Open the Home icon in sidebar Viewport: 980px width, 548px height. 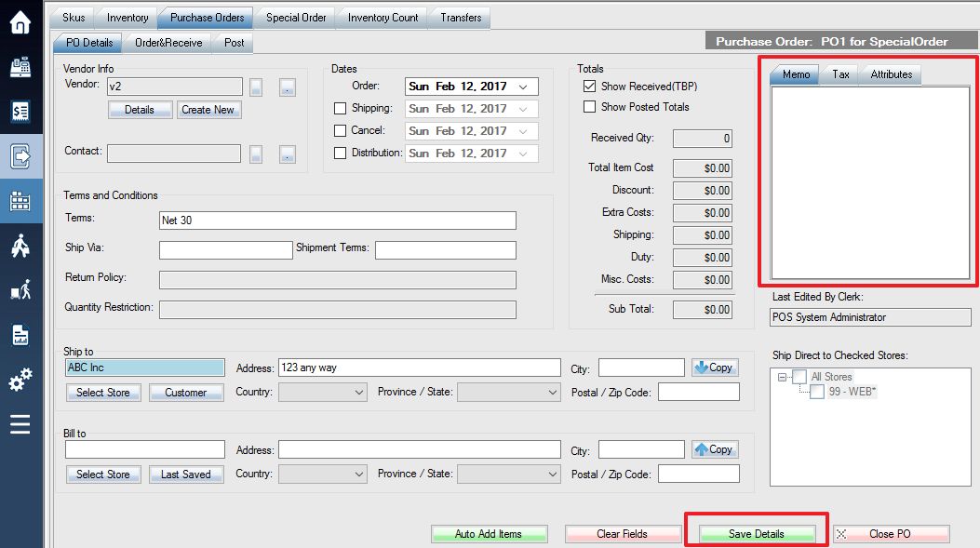20,22
